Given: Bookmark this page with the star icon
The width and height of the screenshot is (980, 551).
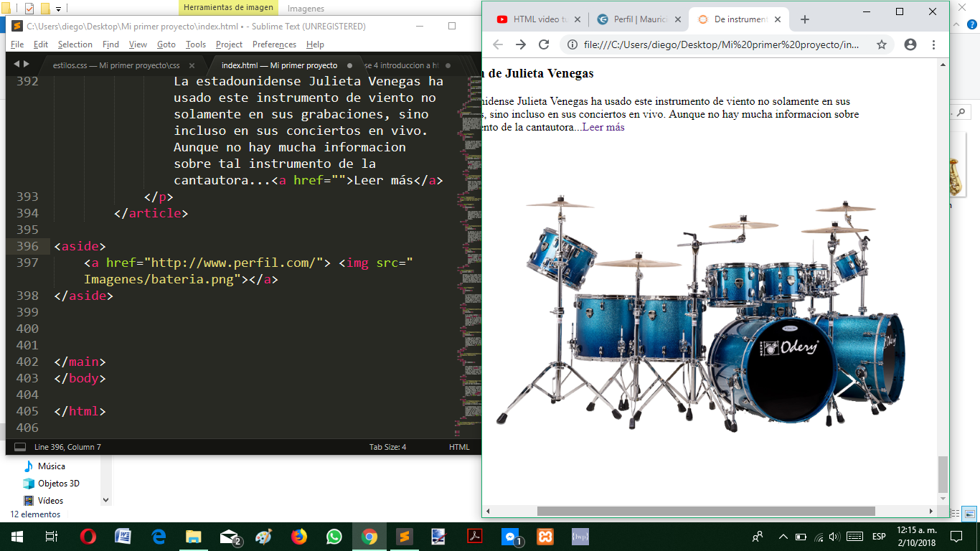Looking at the screenshot, I should coord(882,44).
